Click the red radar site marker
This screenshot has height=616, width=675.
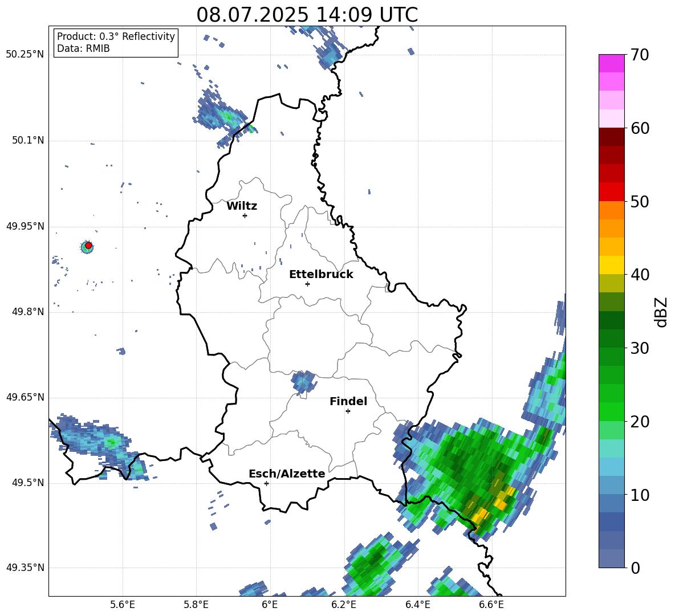[88, 246]
